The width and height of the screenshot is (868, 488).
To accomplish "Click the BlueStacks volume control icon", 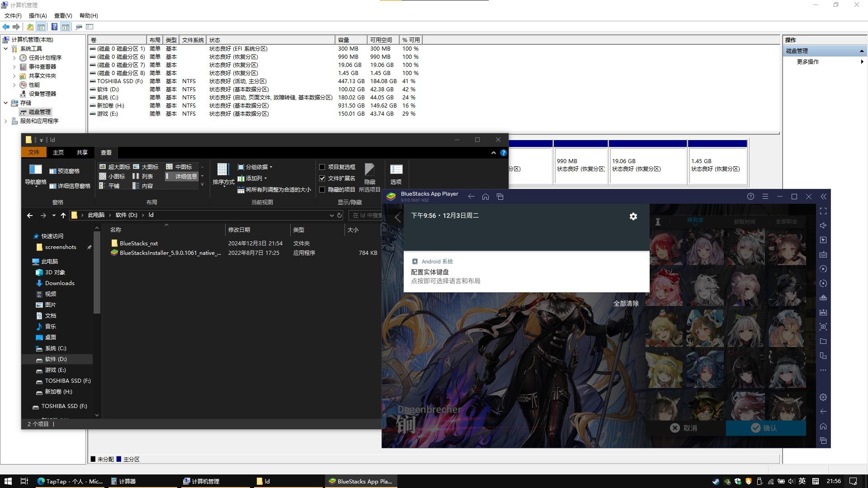I will click(823, 225).
